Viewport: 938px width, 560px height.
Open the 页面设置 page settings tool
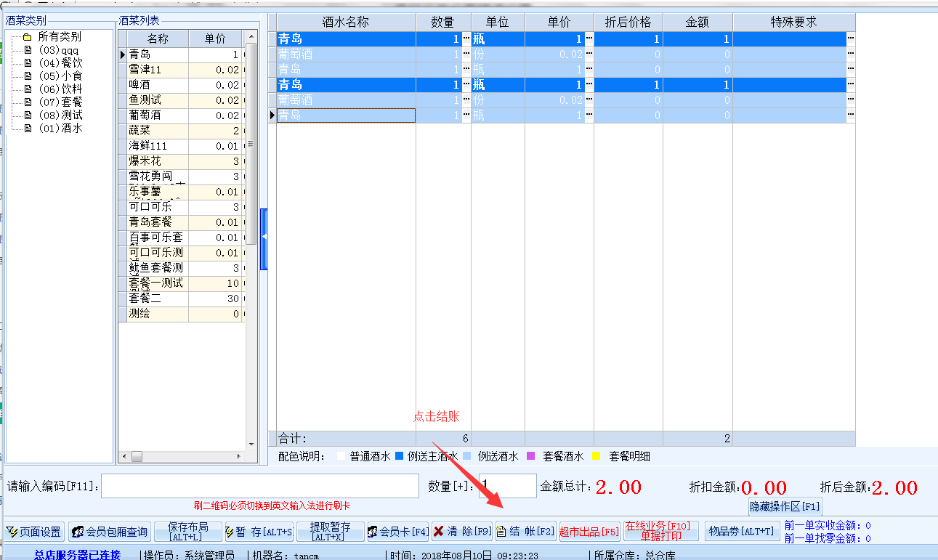tap(34, 532)
